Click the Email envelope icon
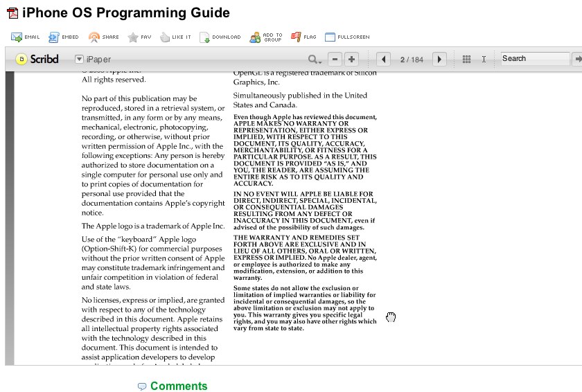Screen dimensions: 582x392 17,37
